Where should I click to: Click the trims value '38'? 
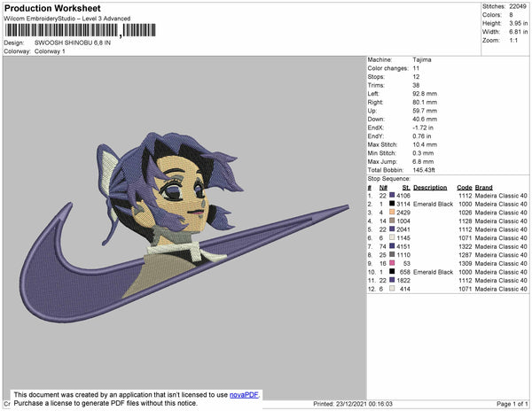416,85
